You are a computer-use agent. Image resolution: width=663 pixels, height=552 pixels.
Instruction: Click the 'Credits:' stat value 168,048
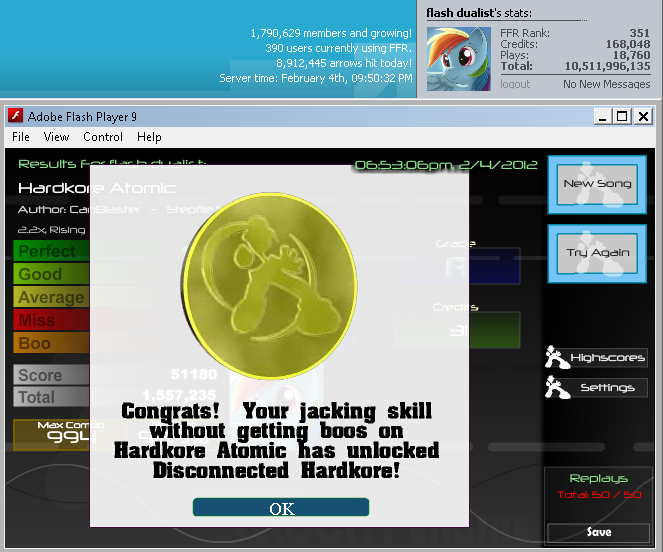[x=628, y=44]
